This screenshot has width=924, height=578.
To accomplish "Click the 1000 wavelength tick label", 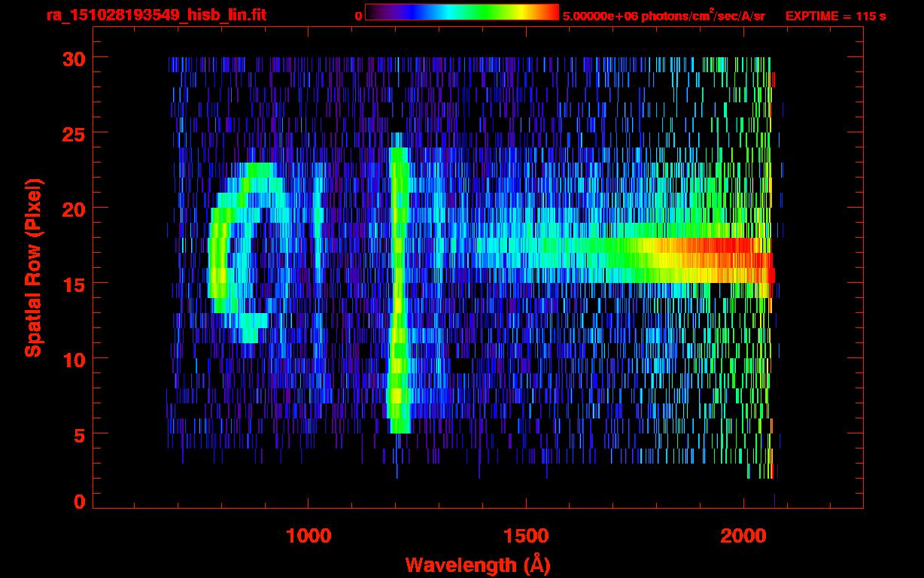I will [x=309, y=535].
